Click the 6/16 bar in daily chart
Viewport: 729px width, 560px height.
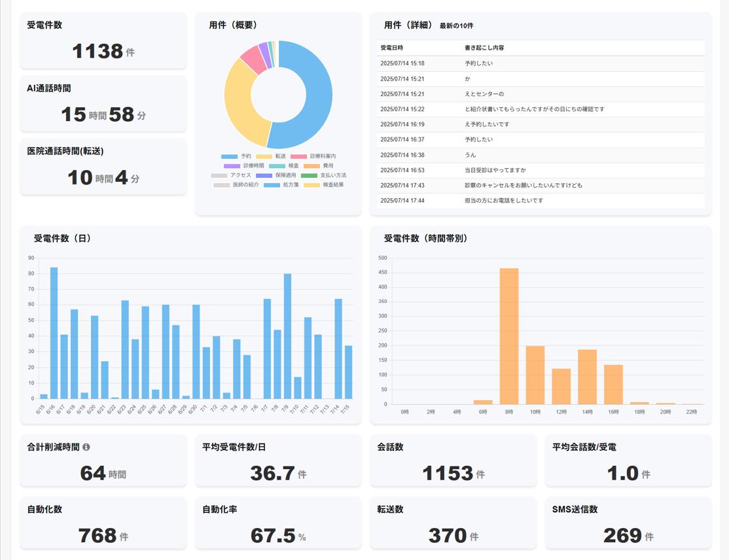click(x=54, y=333)
